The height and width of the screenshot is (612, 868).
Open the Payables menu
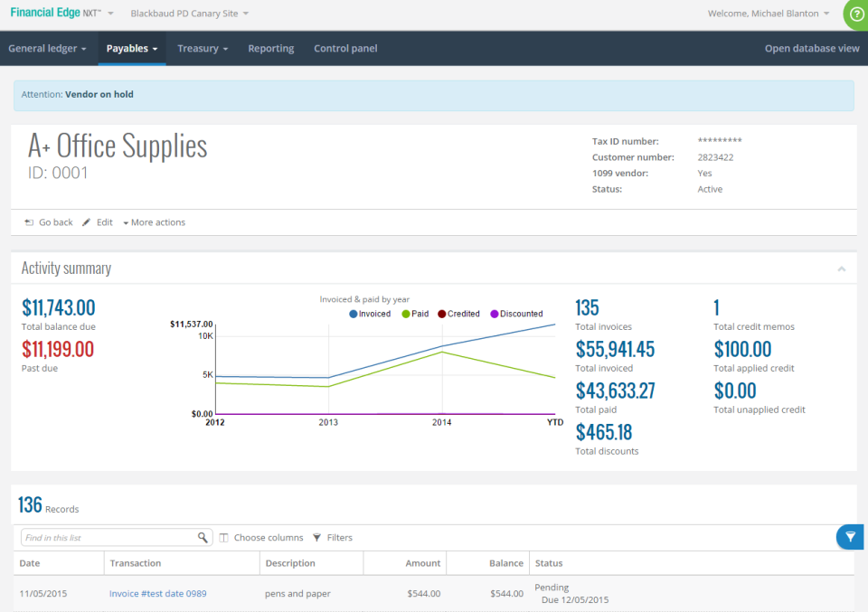pyautogui.click(x=132, y=48)
